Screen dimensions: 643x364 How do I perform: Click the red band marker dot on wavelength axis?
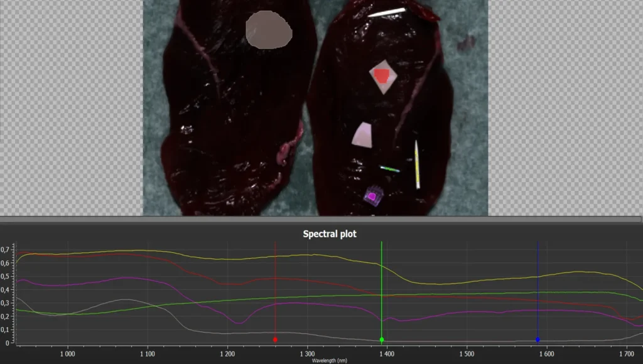(x=275, y=340)
